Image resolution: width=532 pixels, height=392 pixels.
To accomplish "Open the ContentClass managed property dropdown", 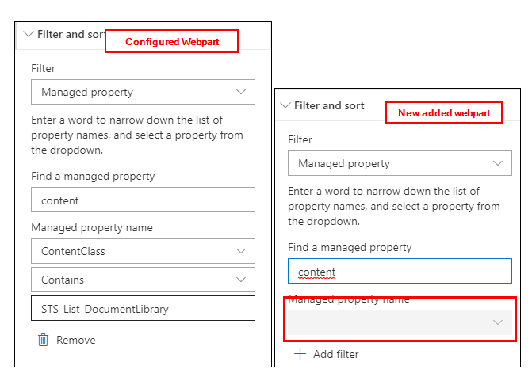I will coord(143,251).
